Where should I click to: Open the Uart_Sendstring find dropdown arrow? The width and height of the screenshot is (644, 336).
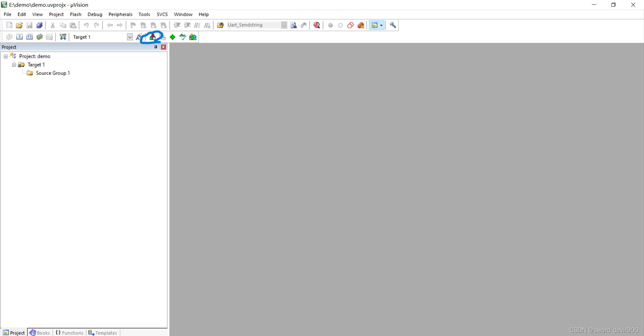coord(284,25)
